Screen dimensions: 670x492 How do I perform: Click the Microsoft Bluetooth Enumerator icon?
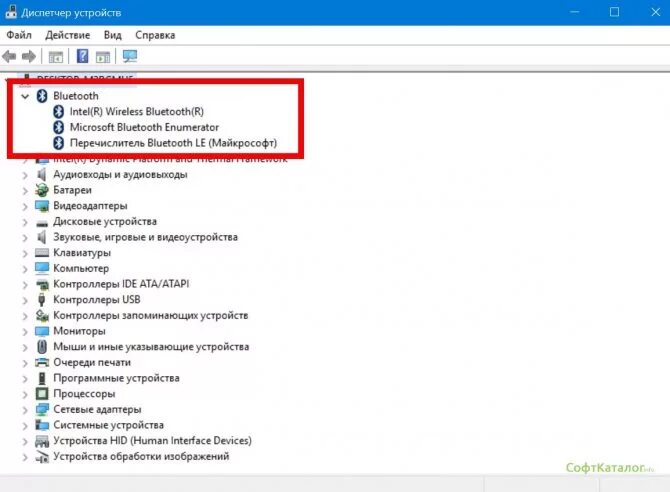[x=59, y=127]
